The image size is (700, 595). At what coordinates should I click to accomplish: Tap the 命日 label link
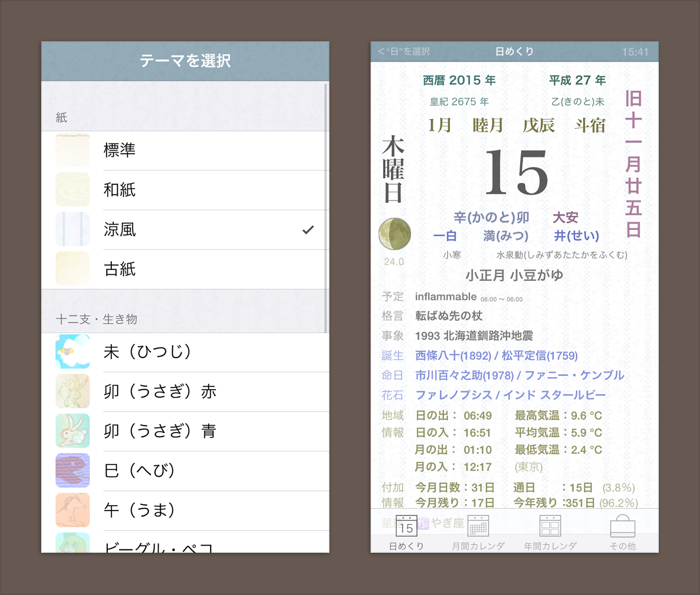(x=393, y=375)
